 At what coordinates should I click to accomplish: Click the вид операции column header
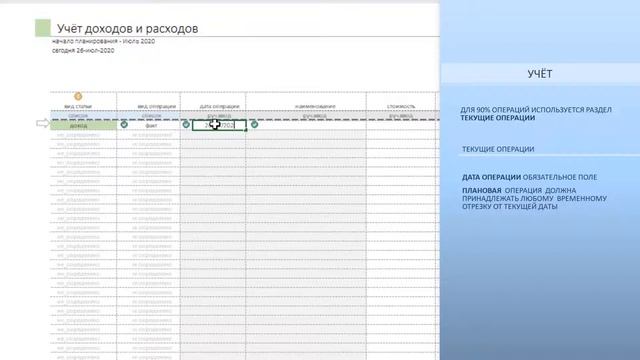tap(157, 107)
